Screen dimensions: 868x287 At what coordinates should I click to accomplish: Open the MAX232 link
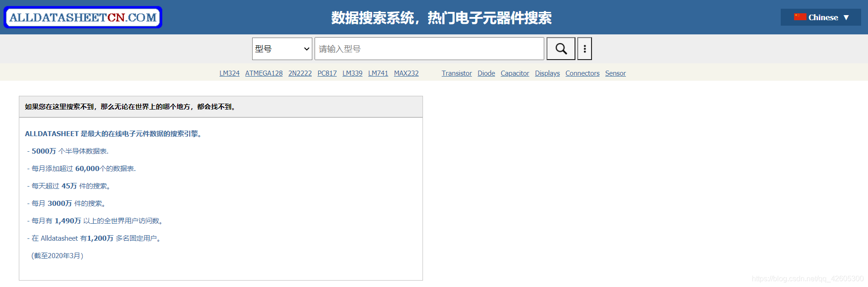tap(406, 73)
